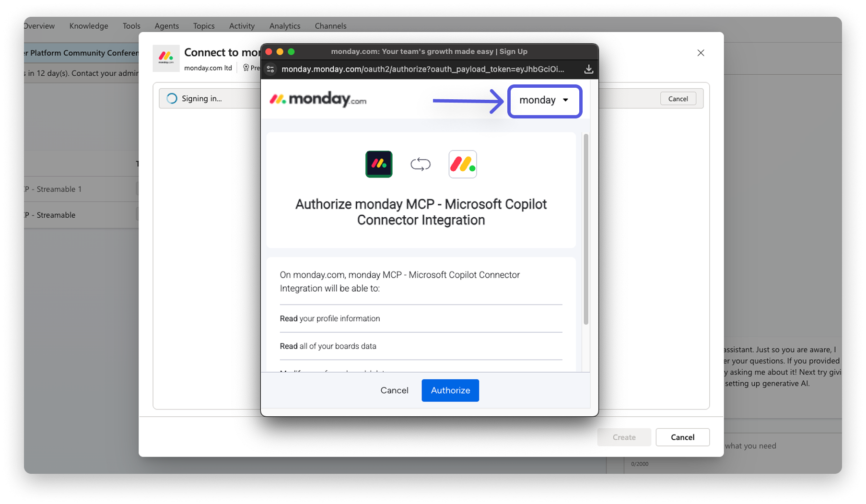Select the 'Streamable 1' row in background list
The height and width of the screenshot is (504, 866).
[82, 189]
